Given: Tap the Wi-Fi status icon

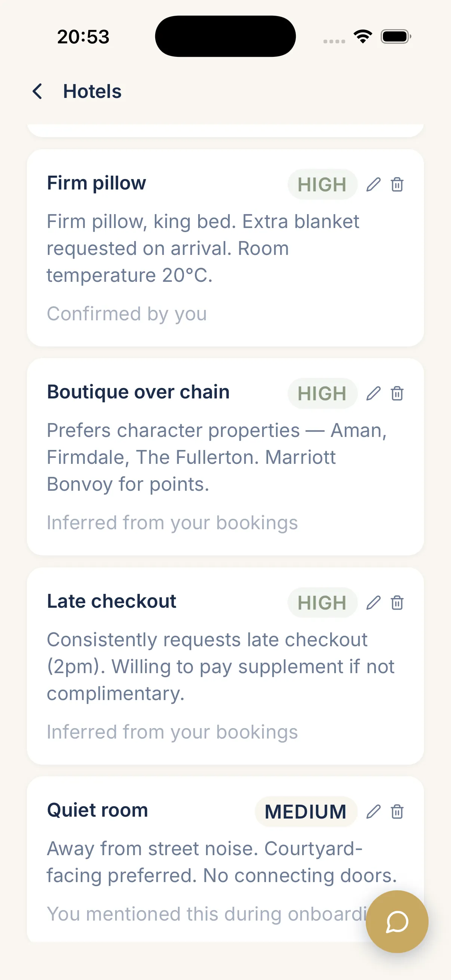Looking at the screenshot, I should tap(363, 37).
